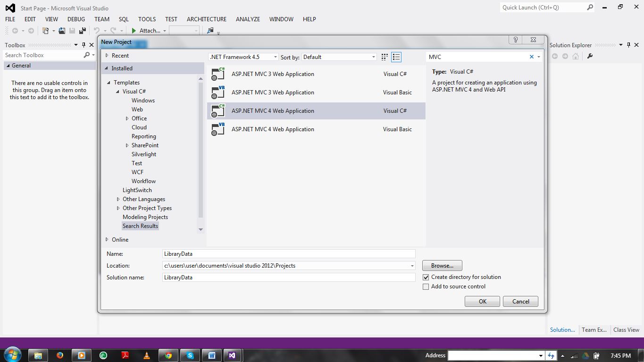The image size is (644, 362).
Task: Click the New Project toolbar icon
Action: [46, 31]
